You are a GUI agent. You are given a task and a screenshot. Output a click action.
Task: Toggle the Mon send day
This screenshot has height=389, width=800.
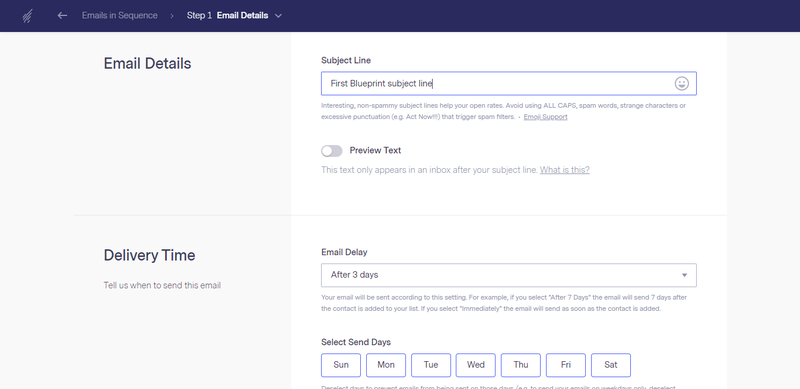386,365
